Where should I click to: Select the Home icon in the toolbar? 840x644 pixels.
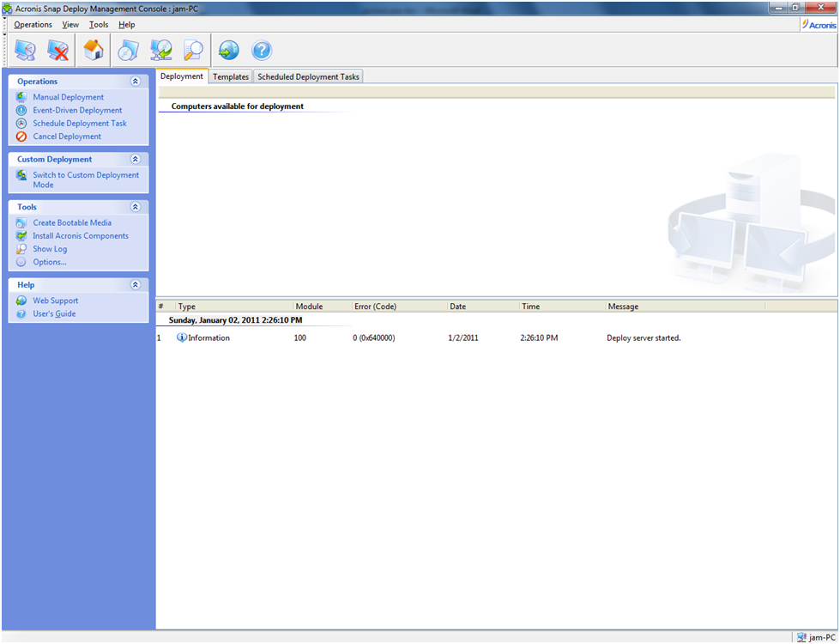point(93,50)
